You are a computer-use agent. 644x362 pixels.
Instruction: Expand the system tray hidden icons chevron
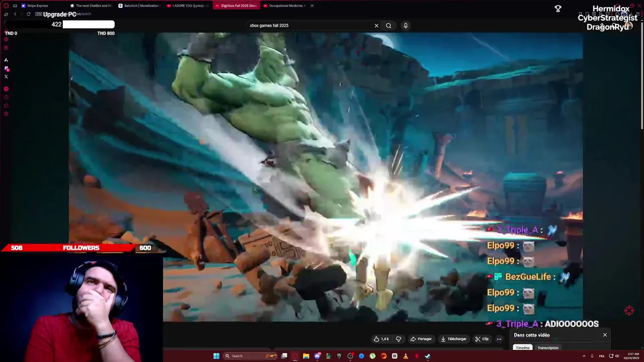coord(584,356)
